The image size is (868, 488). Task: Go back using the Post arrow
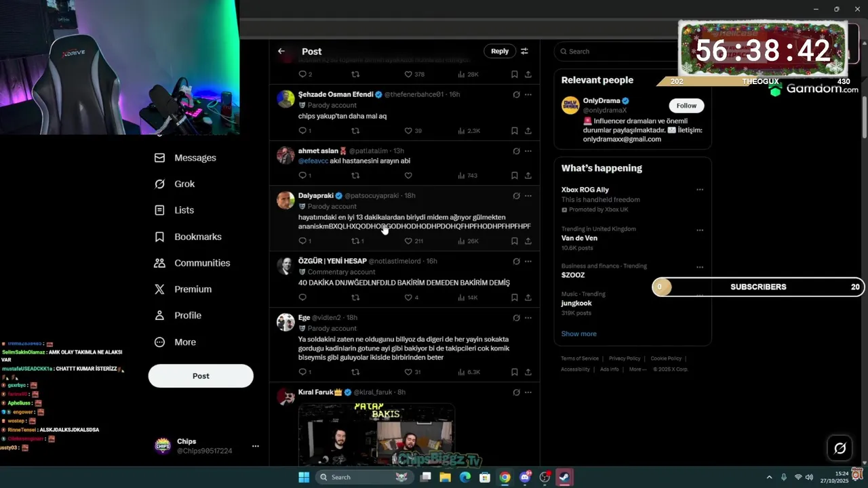(281, 52)
